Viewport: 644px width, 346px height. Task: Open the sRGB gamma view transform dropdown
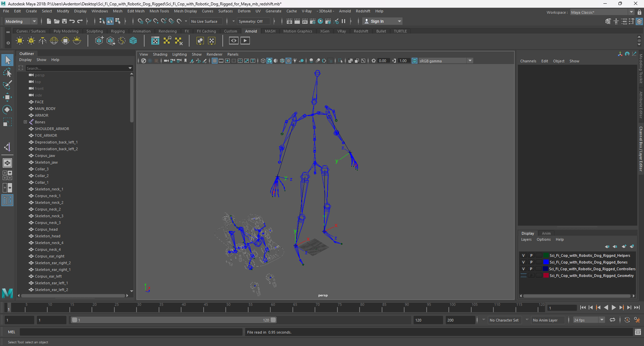click(445, 61)
